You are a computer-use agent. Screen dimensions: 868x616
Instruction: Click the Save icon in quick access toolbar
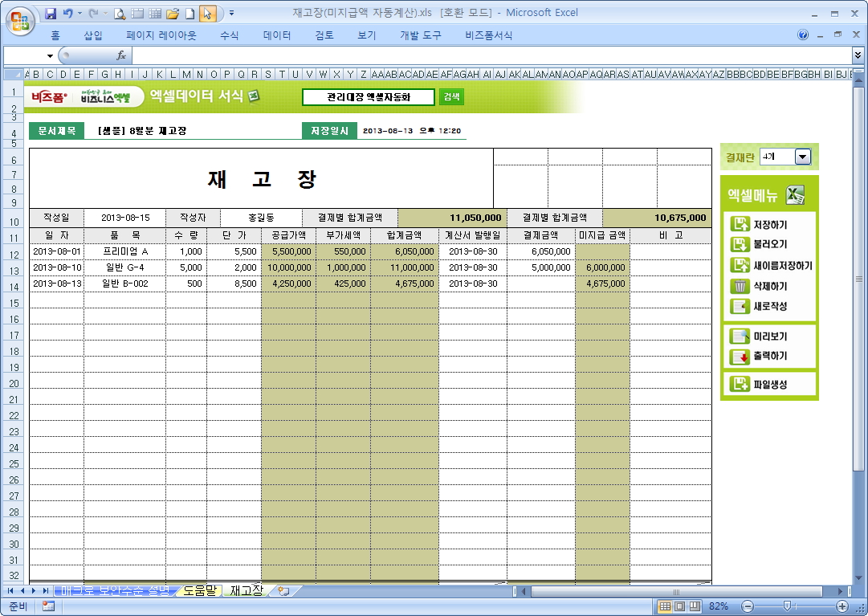(51, 14)
